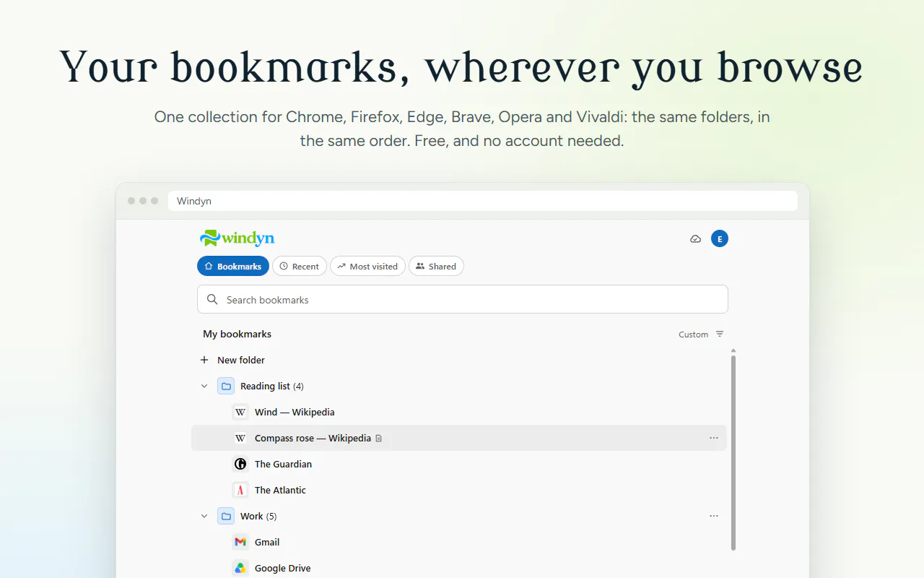Image resolution: width=924 pixels, height=578 pixels.
Task: Switch to the Shared tab
Action: coord(436,266)
